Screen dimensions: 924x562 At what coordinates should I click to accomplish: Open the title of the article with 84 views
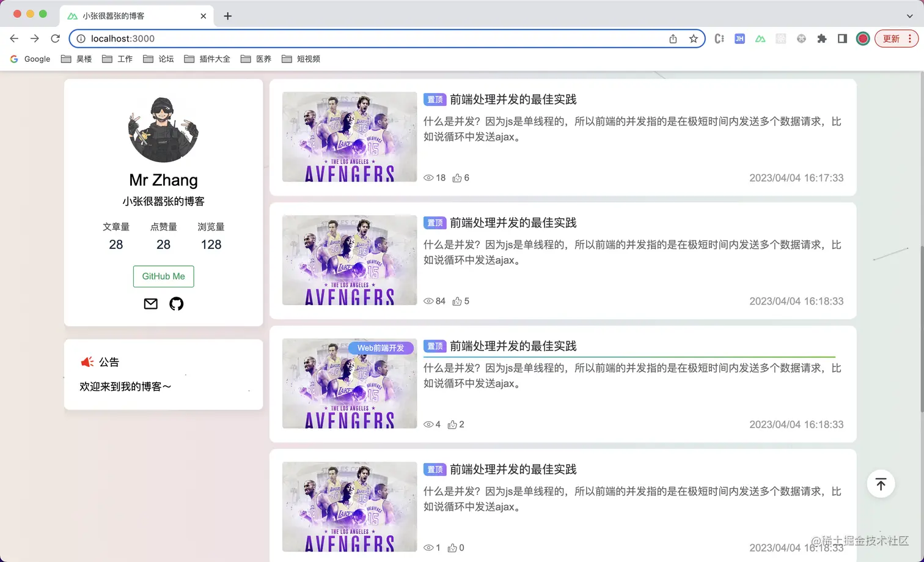(513, 223)
